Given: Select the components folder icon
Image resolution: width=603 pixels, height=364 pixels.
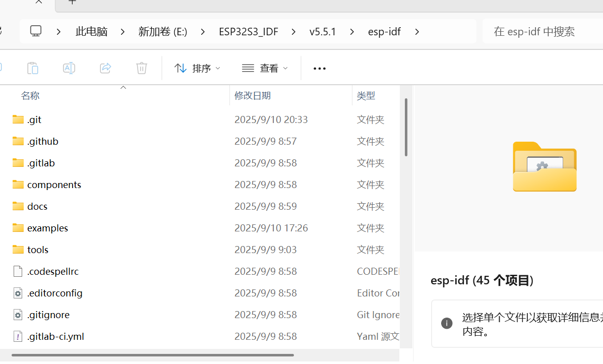Looking at the screenshot, I should pos(18,185).
